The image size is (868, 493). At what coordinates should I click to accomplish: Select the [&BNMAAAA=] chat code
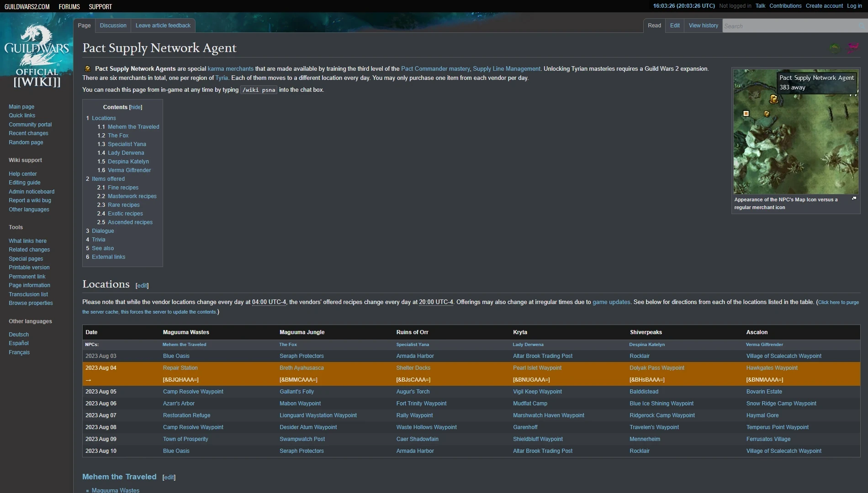[764, 380]
